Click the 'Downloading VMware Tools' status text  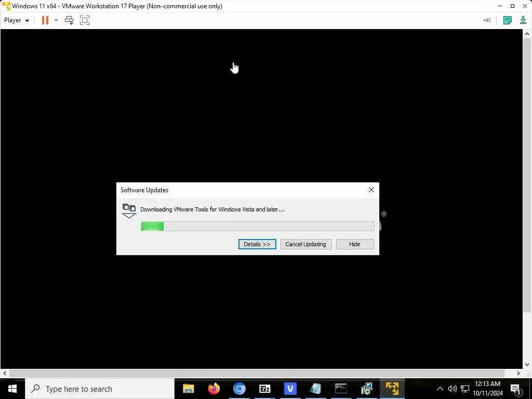coord(212,209)
